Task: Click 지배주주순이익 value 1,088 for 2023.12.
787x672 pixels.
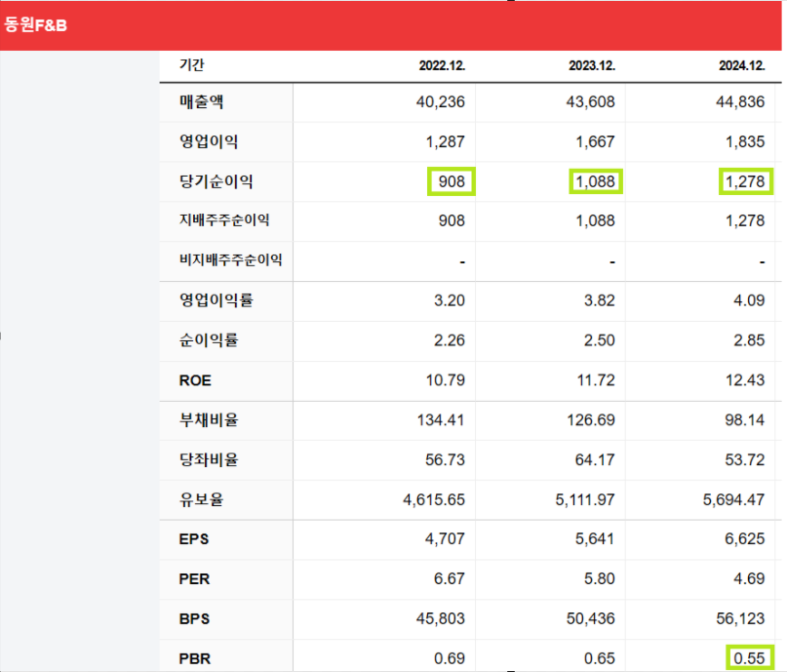Action: (595, 220)
